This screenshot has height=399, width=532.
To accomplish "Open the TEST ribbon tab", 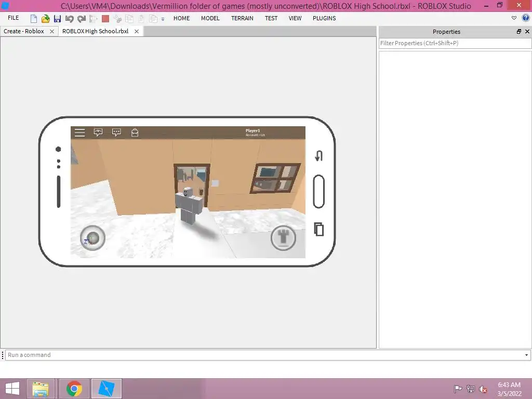I will coord(271,18).
